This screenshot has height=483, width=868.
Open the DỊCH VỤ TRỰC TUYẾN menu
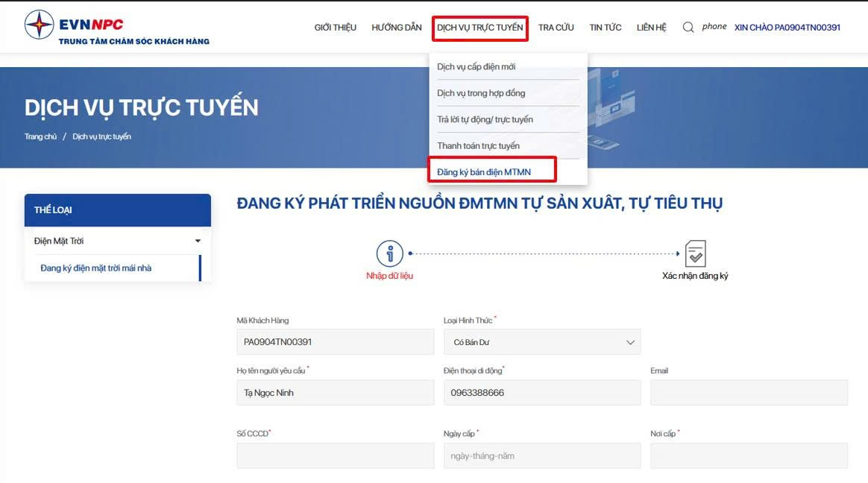(479, 26)
